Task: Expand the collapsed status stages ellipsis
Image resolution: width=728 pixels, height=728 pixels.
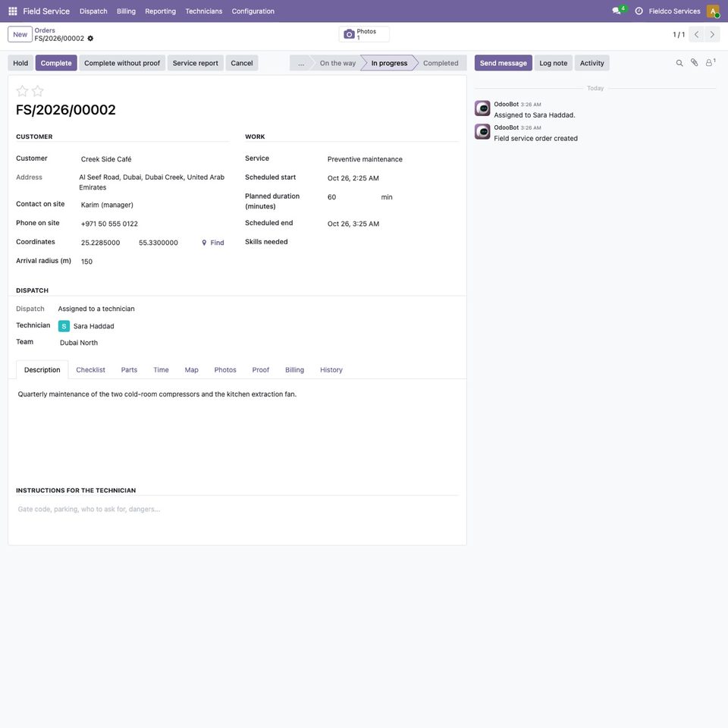Action: [301, 63]
